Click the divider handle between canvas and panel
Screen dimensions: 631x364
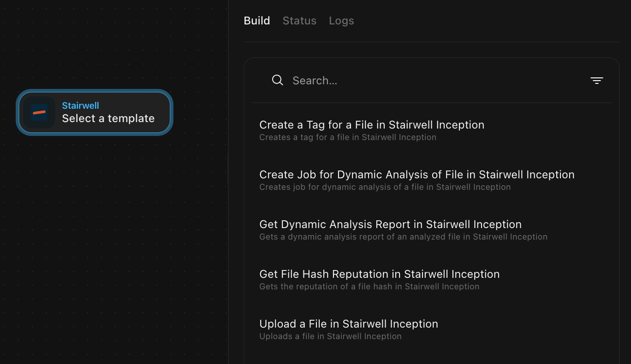point(228,168)
